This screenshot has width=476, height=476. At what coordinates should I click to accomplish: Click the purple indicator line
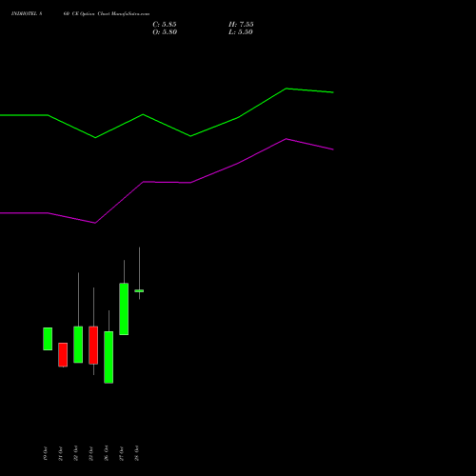[x=167, y=181]
